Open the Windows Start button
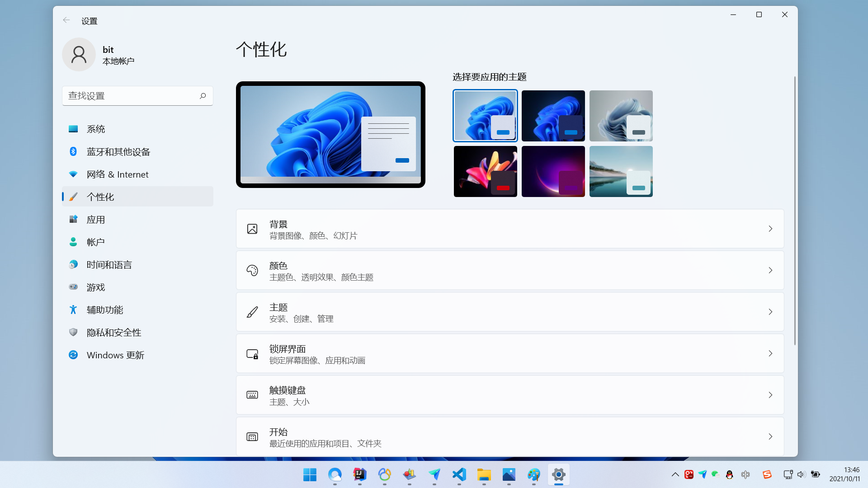This screenshot has height=488, width=868. click(x=310, y=474)
